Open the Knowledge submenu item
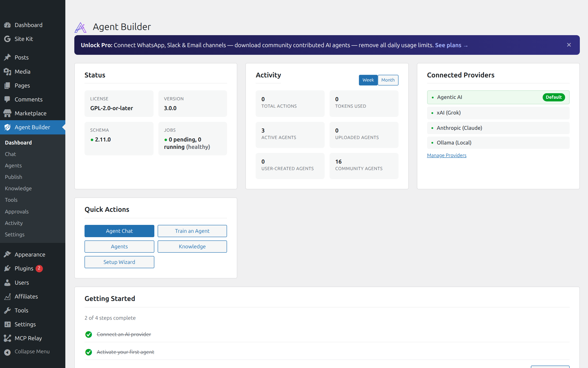The height and width of the screenshot is (368, 588). [18, 189]
